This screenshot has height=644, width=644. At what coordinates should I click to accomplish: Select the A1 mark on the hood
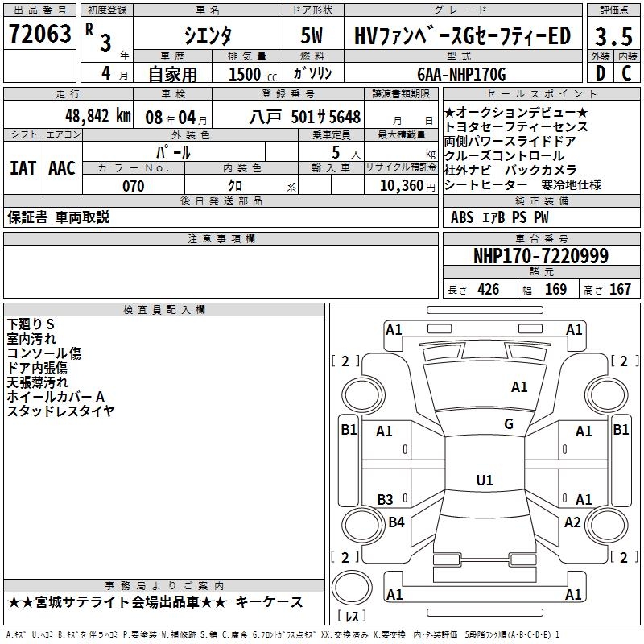(x=519, y=387)
